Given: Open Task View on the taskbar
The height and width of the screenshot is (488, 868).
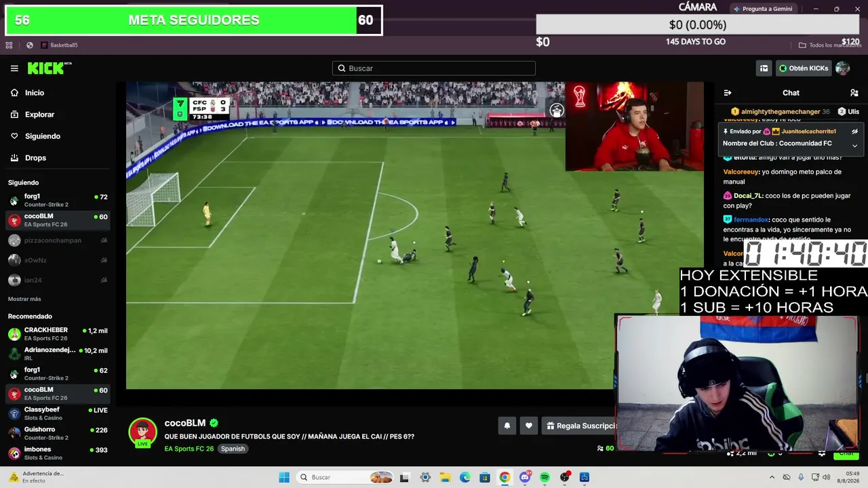Looking at the screenshot, I should (405, 477).
